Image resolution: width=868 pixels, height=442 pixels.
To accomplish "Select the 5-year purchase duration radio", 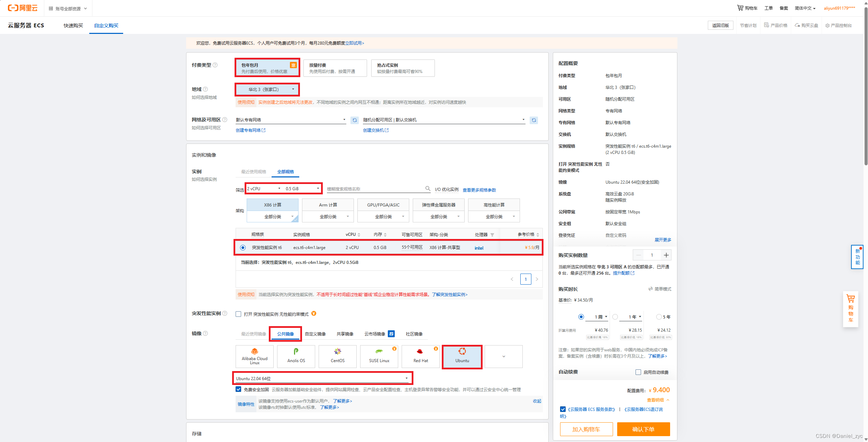I will click(659, 317).
